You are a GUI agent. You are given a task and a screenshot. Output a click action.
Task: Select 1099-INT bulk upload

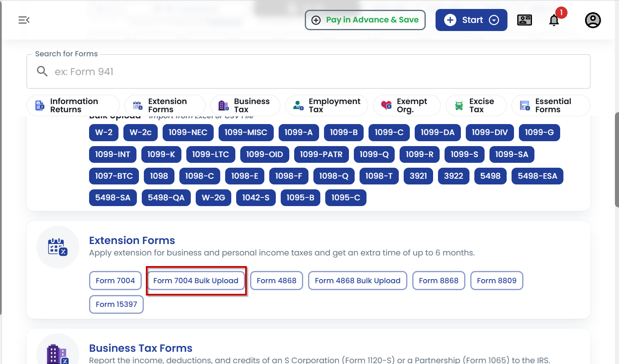112,154
